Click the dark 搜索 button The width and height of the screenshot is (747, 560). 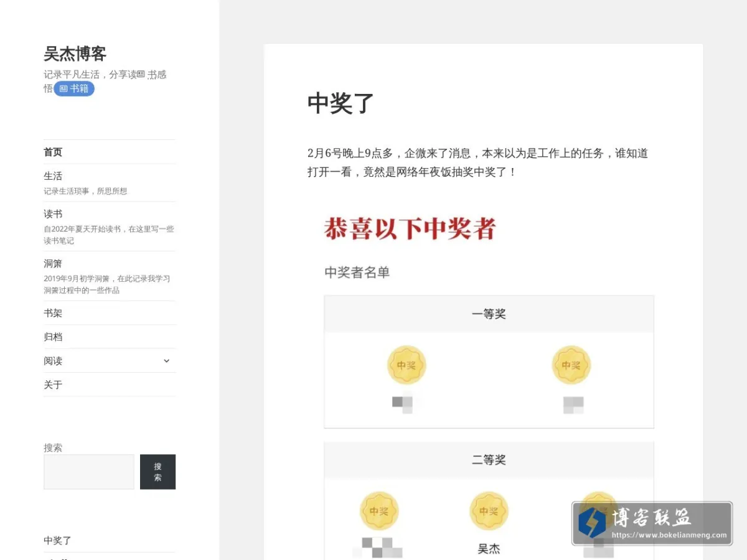tap(157, 472)
